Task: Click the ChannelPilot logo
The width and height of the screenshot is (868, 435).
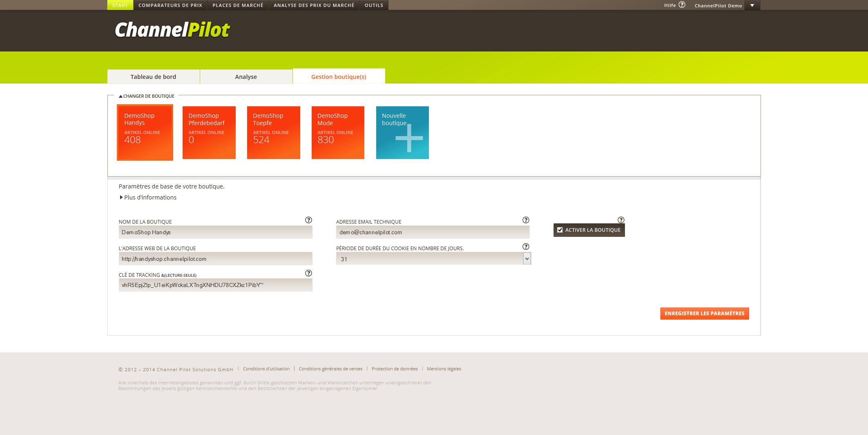Action: 172,30
